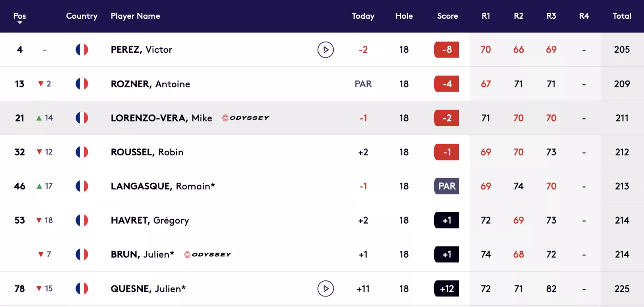
Task: Open ROZNER, Antoine player row
Action: (x=322, y=84)
